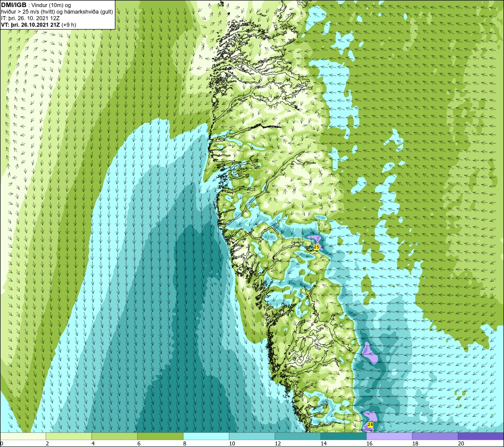This screenshot has height=447, width=504.
Task: Click the dark purple swatch above 20 m/s
Action: tap(481, 436)
